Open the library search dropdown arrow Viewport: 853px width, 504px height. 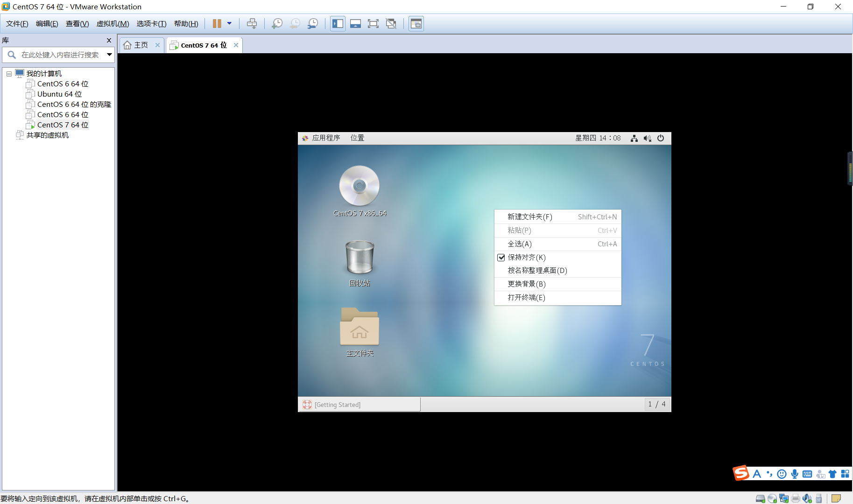pos(109,55)
